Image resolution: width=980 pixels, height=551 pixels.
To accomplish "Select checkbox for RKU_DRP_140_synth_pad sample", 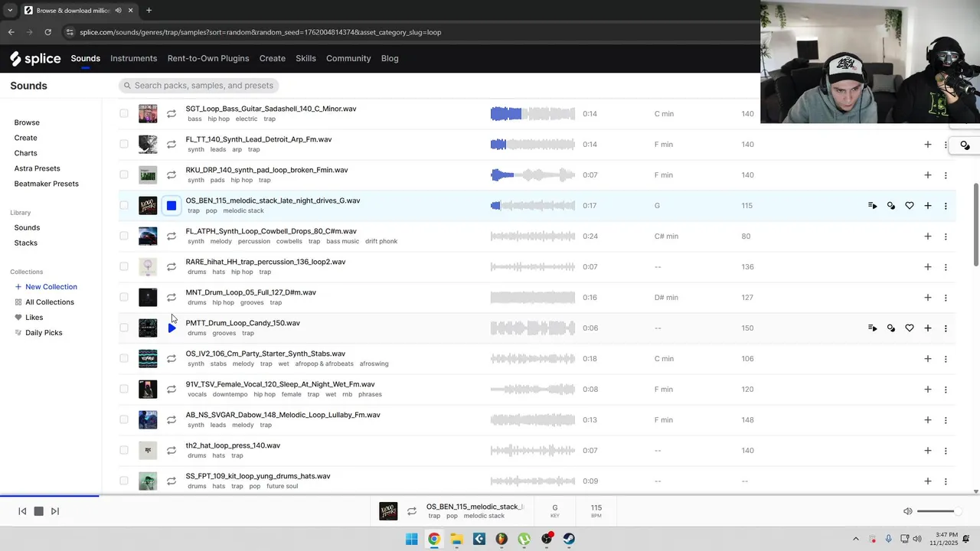I will (x=124, y=174).
